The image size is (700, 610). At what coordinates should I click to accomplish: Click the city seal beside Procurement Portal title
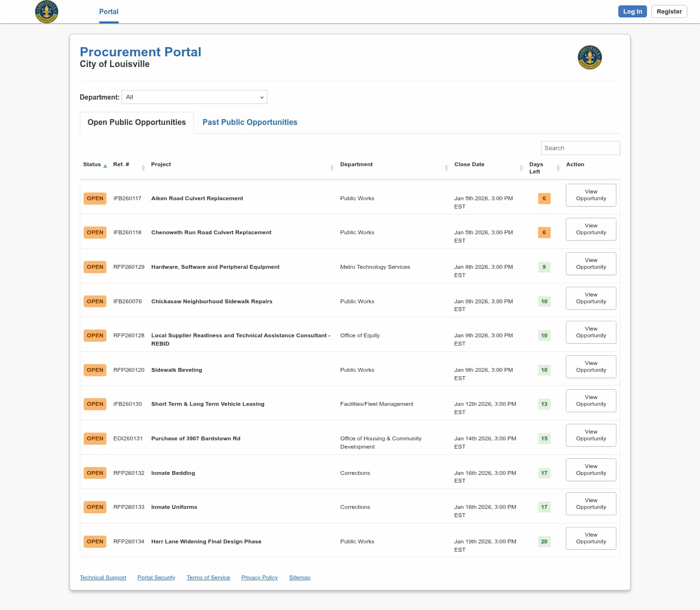pyautogui.click(x=590, y=57)
